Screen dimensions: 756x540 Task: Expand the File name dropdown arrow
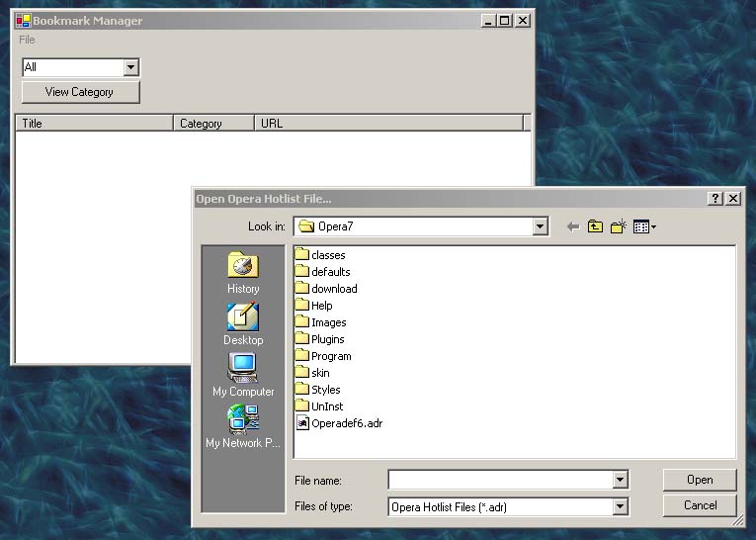pyautogui.click(x=620, y=481)
